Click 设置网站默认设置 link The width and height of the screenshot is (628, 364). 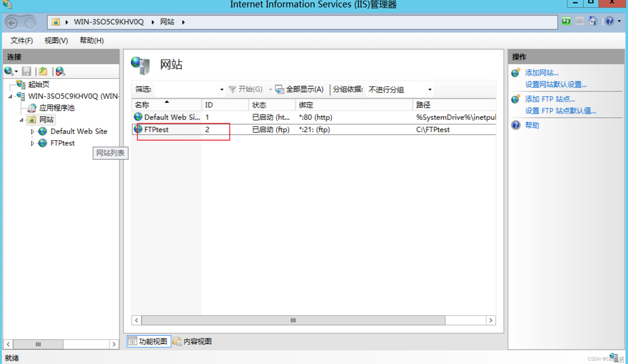coord(556,85)
